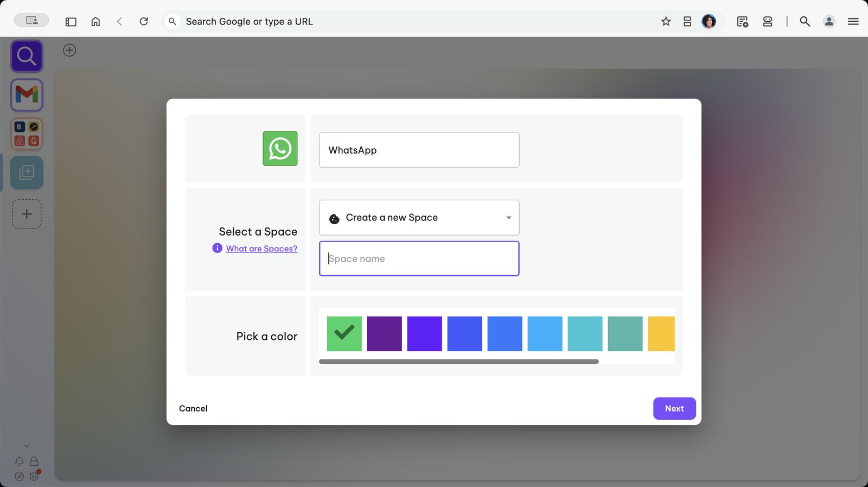Open the hamburger menu icon
868x487 pixels.
pyautogui.click(x=853, y=22)
